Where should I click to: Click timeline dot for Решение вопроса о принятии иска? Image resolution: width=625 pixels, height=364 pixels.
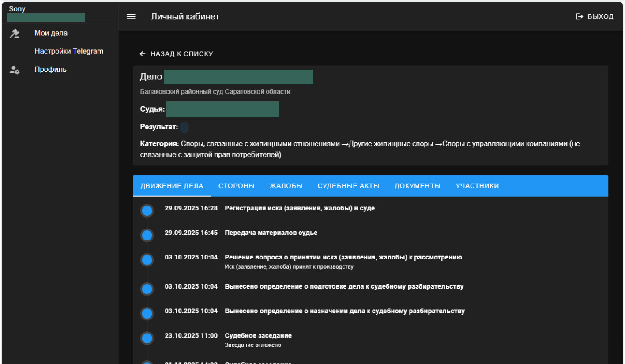147,260
